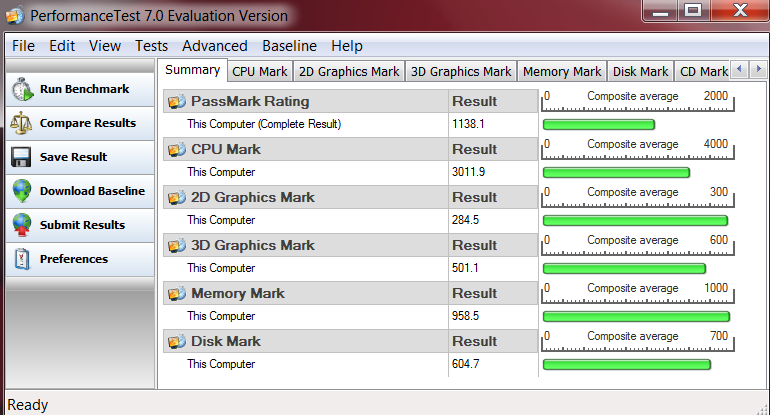770x415 pixels.
Task: Open the Baseline menu
Action: 289,46
